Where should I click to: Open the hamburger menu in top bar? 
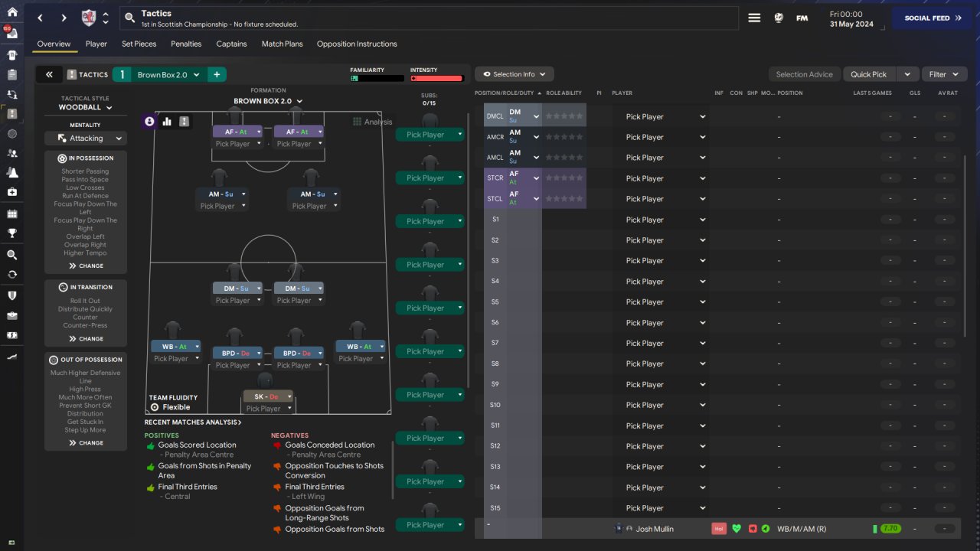(x=754, y=18)
